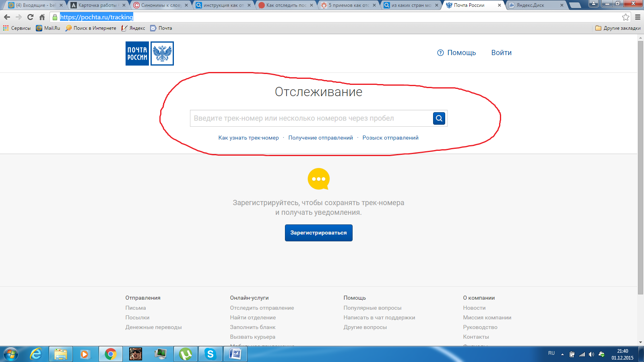Image resolution: width=644 pixels, height=362 pixels.
Task: Click the page vertical scrollbar
Action: click(640, 168)
